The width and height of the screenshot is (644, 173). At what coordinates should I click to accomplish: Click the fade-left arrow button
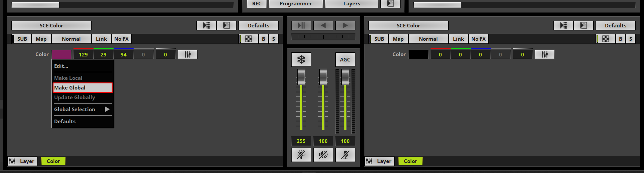(323, 25)
